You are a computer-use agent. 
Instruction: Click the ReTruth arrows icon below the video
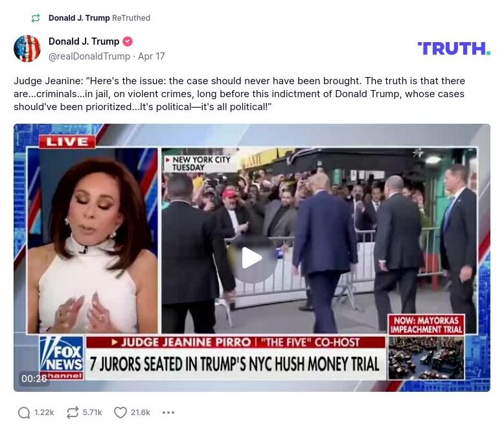73,413
